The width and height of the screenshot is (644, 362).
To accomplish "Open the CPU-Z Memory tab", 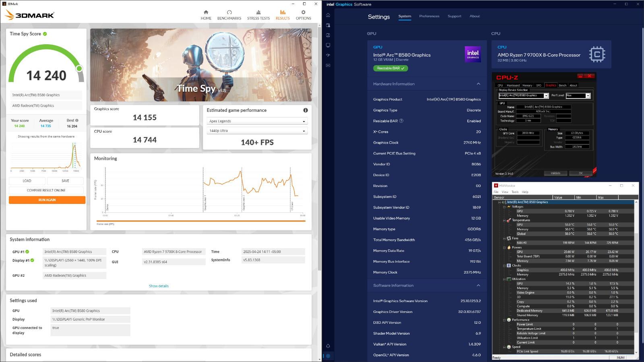I will [527, 85].
